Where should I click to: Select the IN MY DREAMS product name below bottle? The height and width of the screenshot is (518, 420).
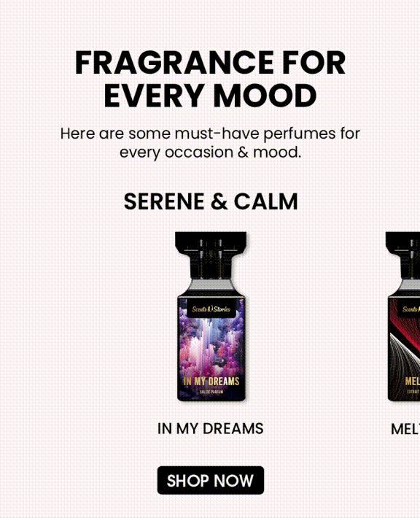point(210,428)
